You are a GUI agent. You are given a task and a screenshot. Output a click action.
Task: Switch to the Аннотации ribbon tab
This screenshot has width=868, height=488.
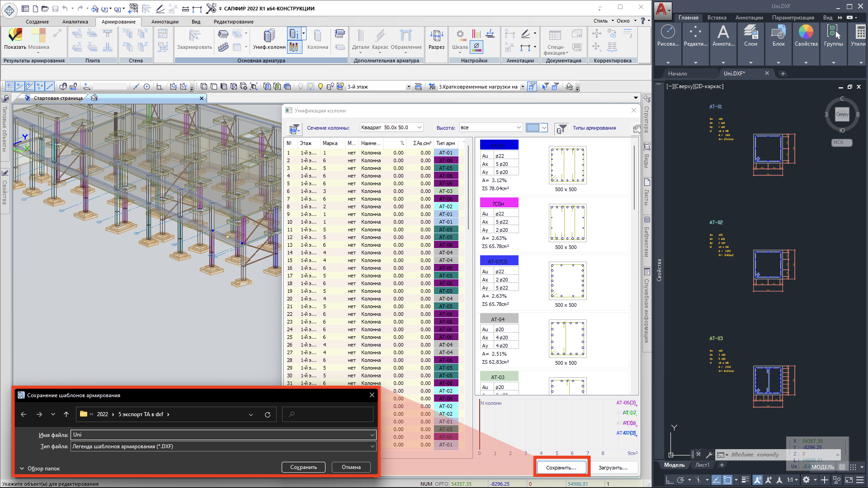pyautogui.click(x=165, y=22)
